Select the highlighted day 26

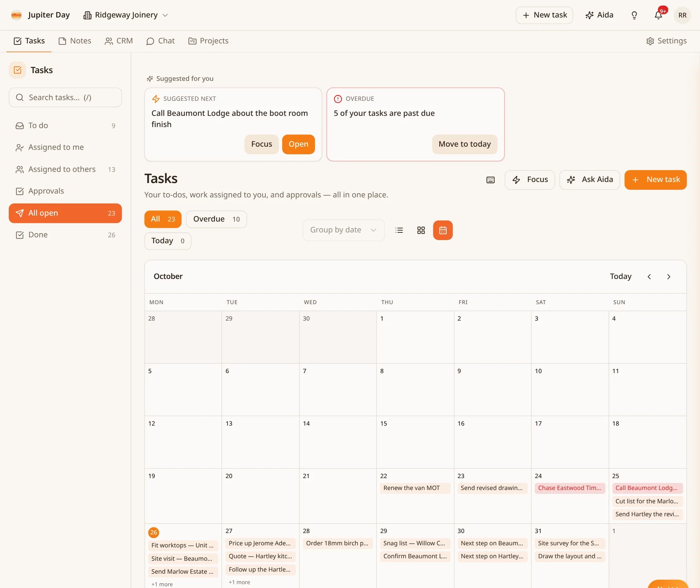click(x=154, y=532)
